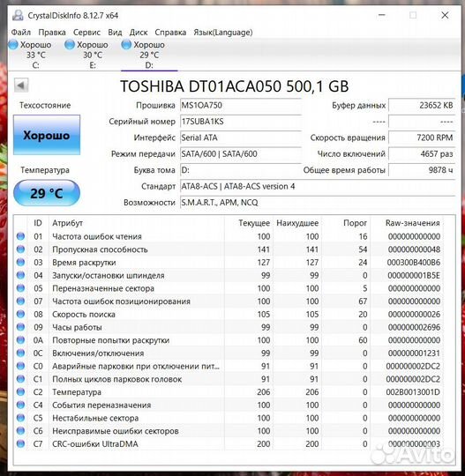The width and height of the screenshot is (465, 476).
Task: Click the rotation speed value 7200 RPM
Action: coord(422,138)
